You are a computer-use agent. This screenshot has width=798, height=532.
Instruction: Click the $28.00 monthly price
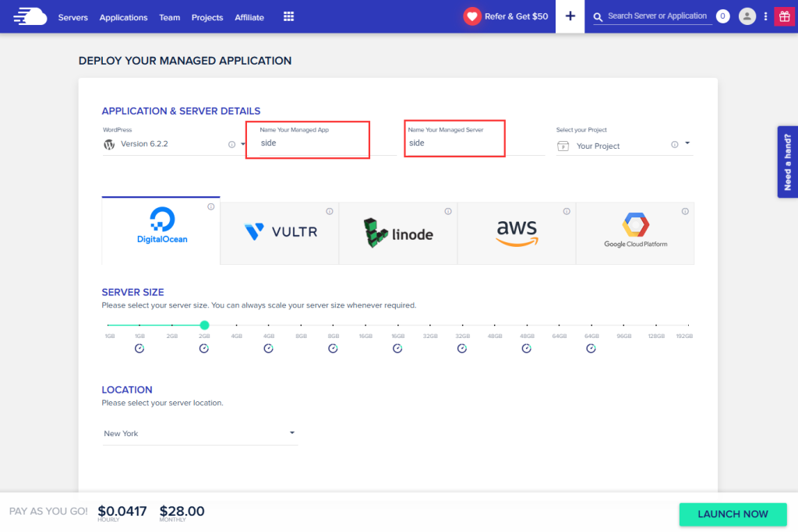[182, 511]
